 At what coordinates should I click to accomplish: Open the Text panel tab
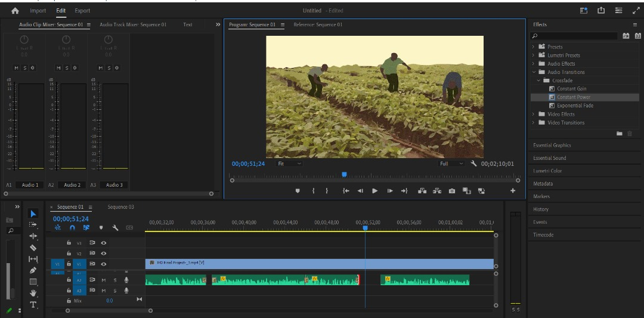coord(188,24)
